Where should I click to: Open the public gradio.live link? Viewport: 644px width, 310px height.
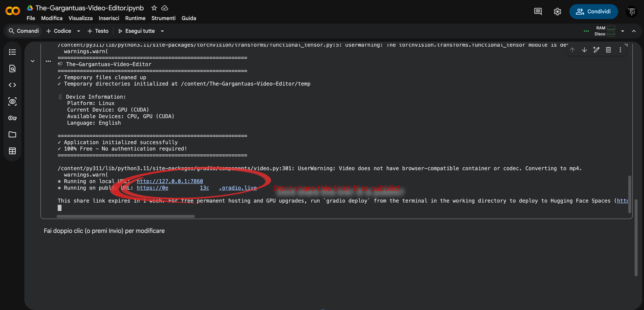click(x=196, y=188)
